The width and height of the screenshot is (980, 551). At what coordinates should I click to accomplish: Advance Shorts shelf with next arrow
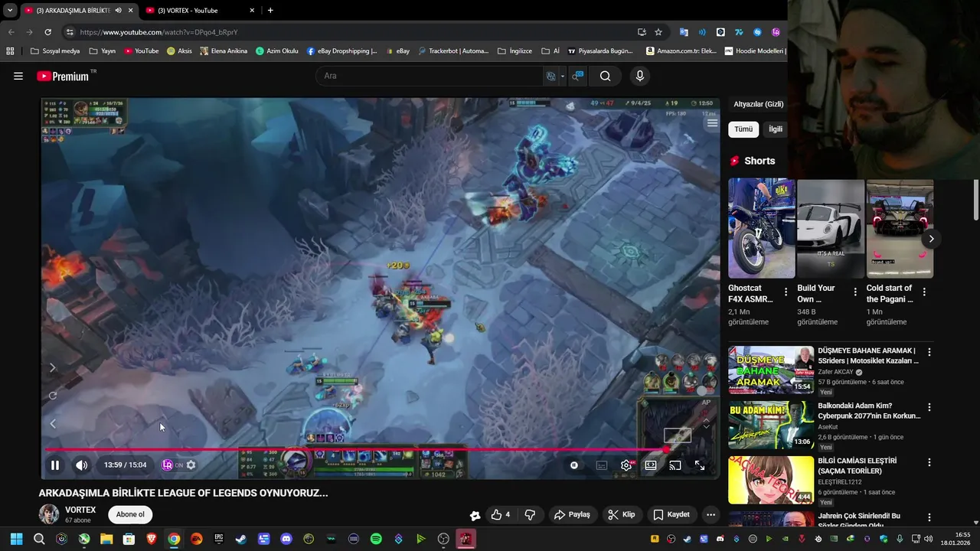click(x=931, y=239)
